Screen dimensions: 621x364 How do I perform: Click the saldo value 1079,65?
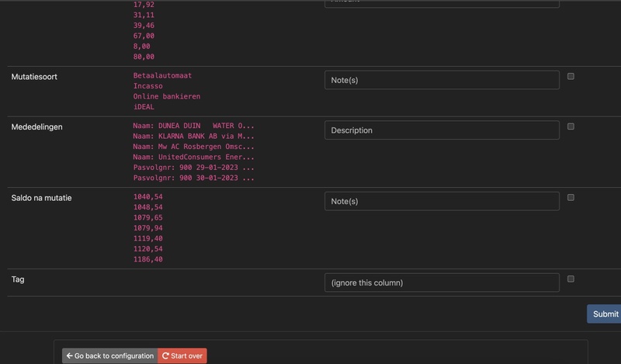coord(147,217)
